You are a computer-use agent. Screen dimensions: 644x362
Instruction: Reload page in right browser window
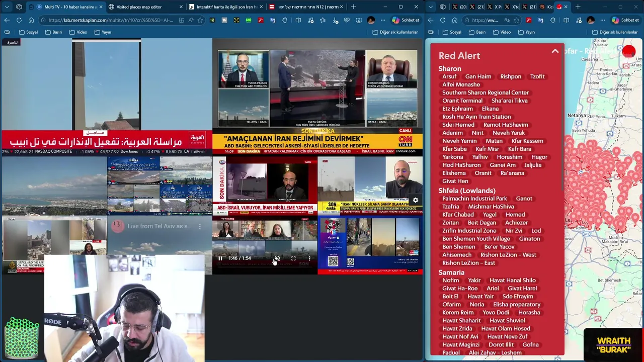click(443, 20)
